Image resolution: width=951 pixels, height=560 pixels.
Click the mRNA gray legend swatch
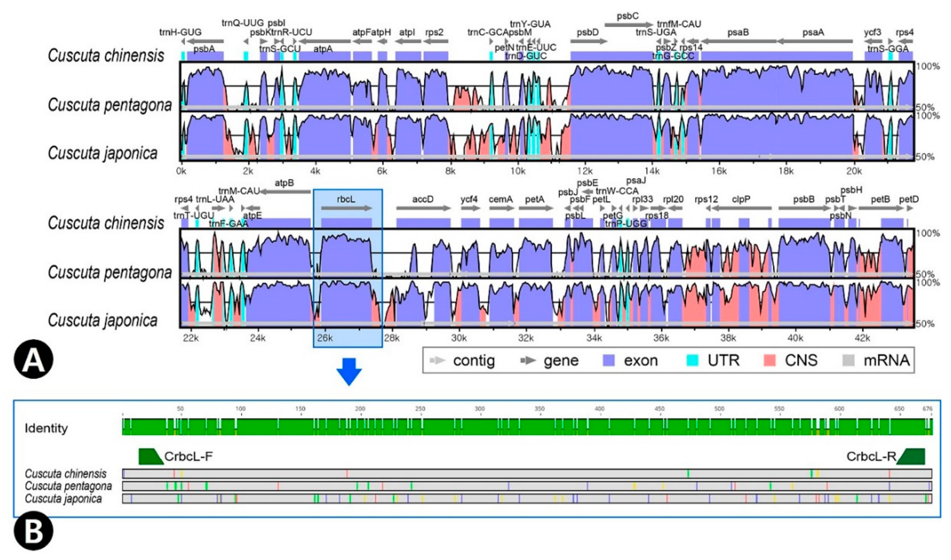point(848,361)
